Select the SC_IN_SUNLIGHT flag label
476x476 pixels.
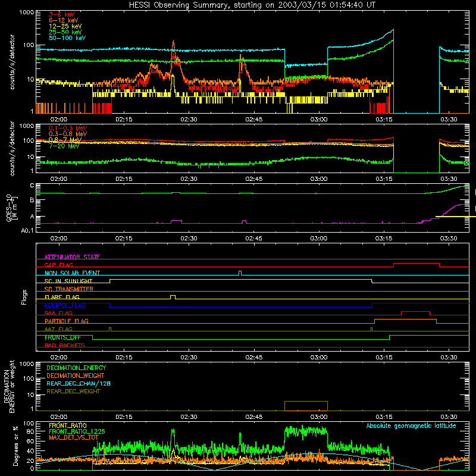tap(68, 281)
